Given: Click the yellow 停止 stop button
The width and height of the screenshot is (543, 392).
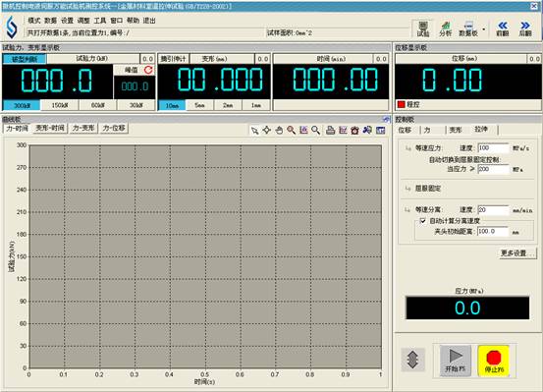Looking at the screenshot, I should coord(494,361).
